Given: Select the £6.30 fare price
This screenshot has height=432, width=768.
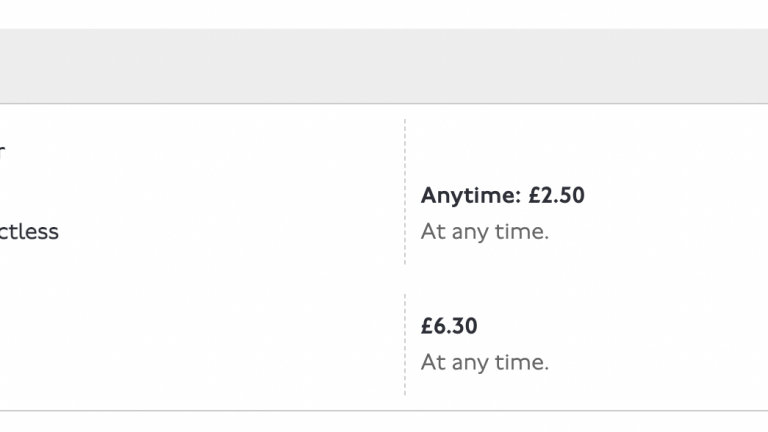Looking at the screenshot, I should pyautogui.click(x=449, y=326).
